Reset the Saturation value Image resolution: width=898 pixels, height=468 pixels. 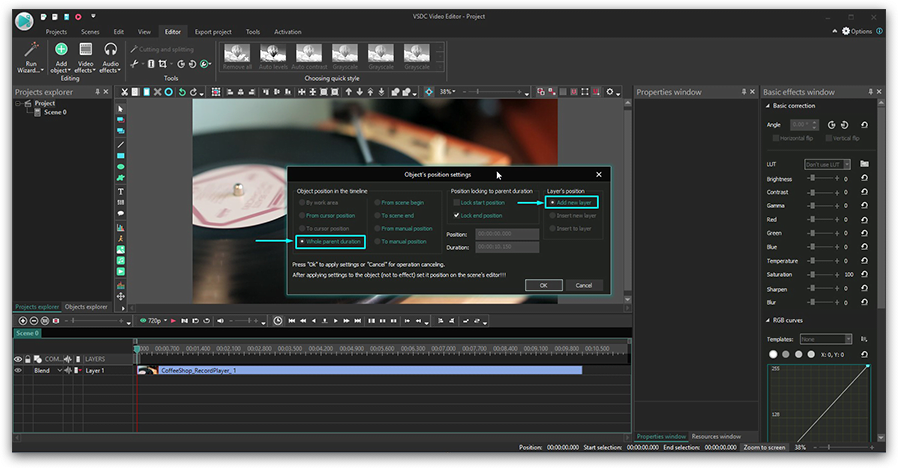864,274
